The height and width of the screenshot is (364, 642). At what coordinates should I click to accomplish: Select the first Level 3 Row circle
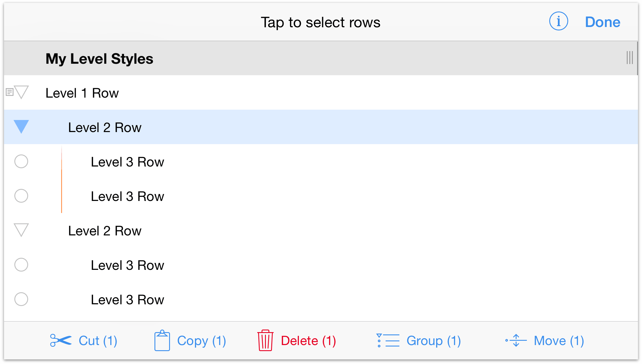[21, 161]
